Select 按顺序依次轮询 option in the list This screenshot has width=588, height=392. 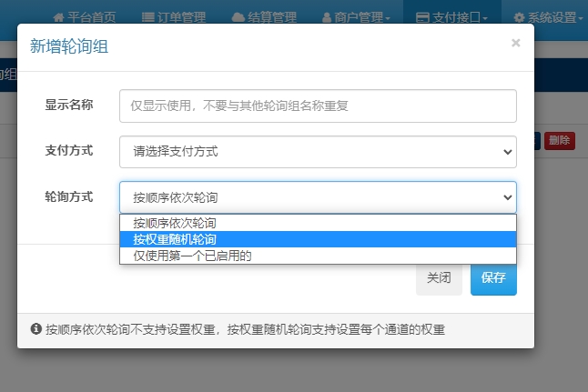point(318,223)
